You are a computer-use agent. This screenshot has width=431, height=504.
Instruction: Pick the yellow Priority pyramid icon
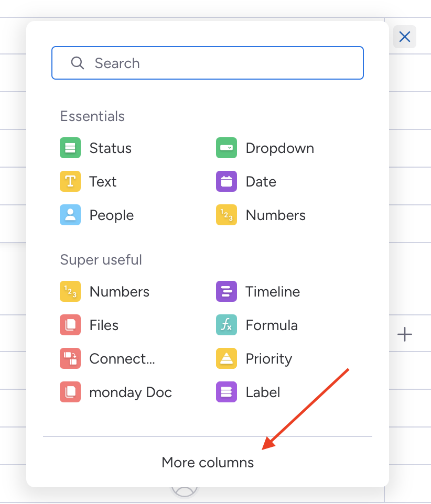(227, 358)
